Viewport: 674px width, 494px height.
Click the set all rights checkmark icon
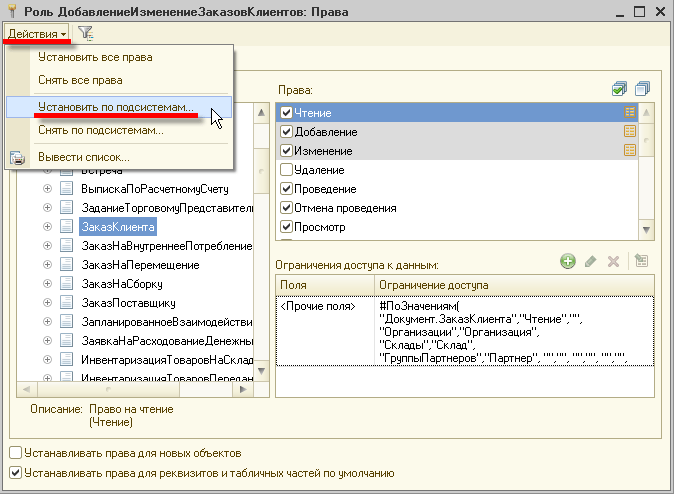(619, 89)
